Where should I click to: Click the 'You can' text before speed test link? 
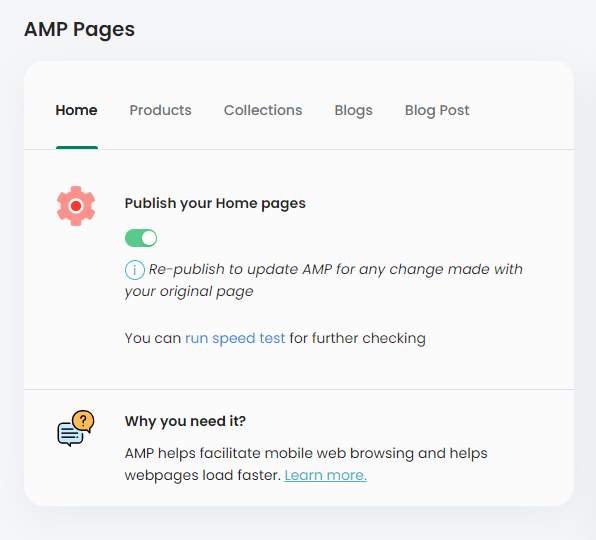point(153,338)
